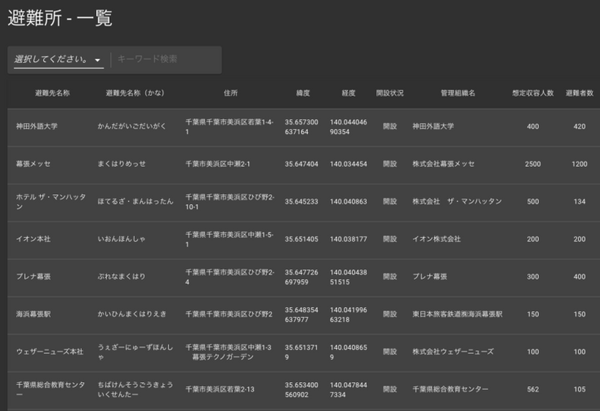This screenshot has width=600, height=411.
Task: Sort by 避難者数 column header
Action: point(579,93)
